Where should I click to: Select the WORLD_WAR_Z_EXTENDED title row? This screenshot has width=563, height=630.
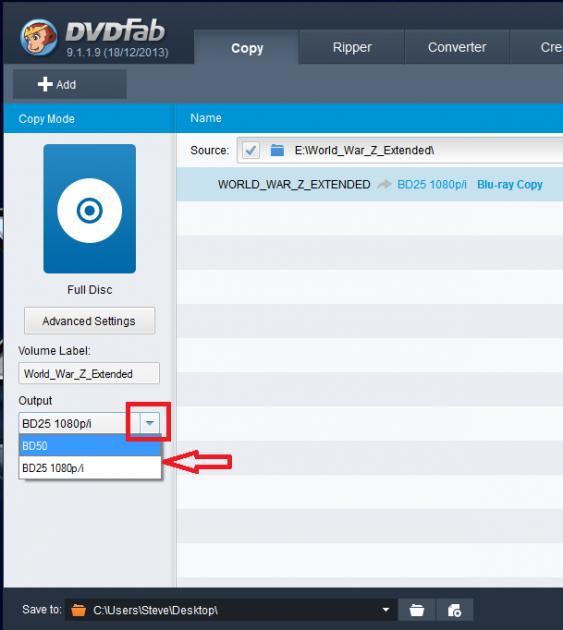[370, 184]
